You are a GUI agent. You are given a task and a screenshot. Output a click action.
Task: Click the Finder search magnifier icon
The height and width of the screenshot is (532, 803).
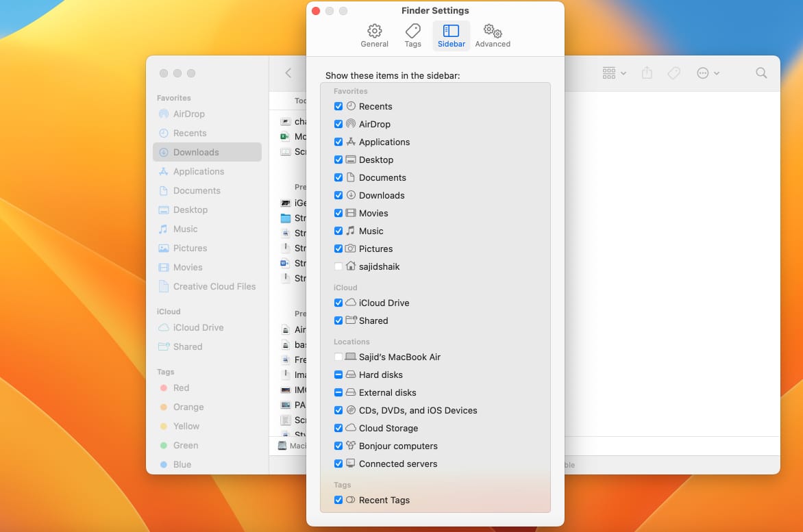[x=761, y=73]
